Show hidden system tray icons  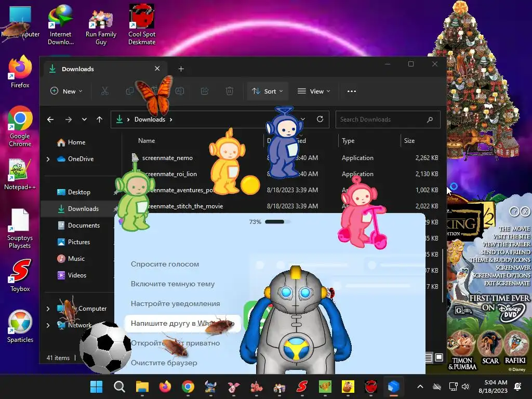click(420, 387)
